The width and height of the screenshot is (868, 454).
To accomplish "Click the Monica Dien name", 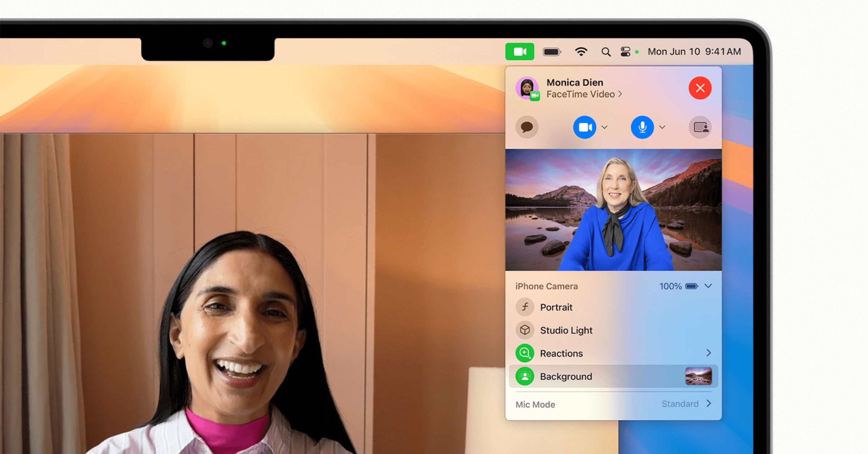I will [575, 82].
